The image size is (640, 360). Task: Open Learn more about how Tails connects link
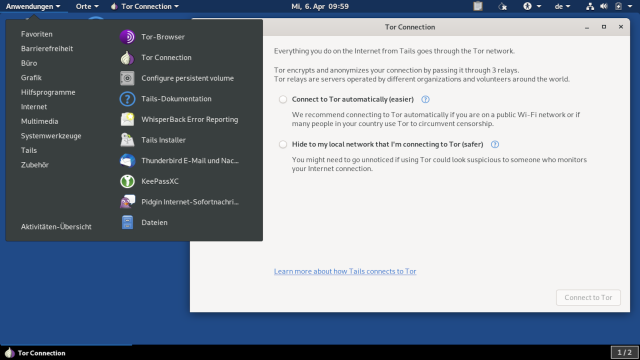pyautogui.click(x=345, y=271)
